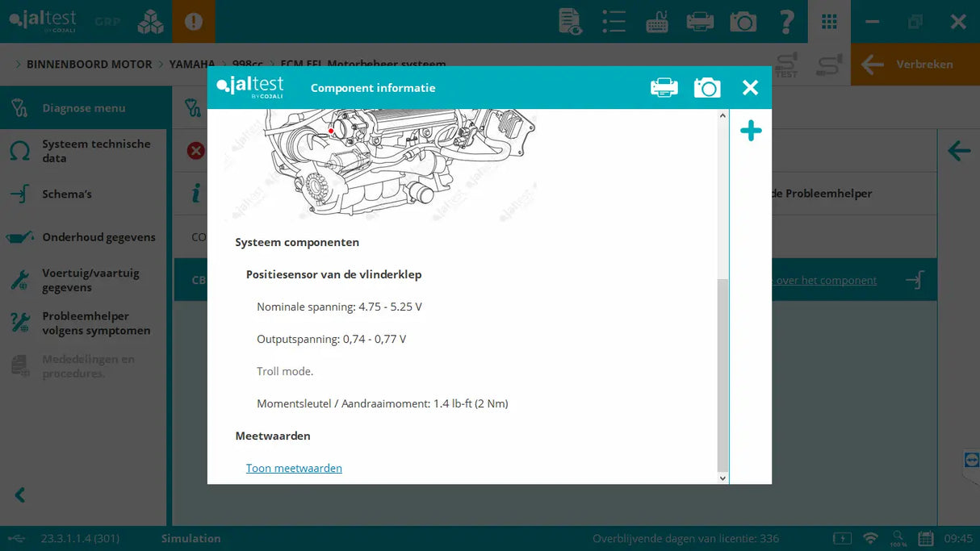Click the plus icon beside dialog
This screenshot has width=980, height=551.
tap(751, 130)
